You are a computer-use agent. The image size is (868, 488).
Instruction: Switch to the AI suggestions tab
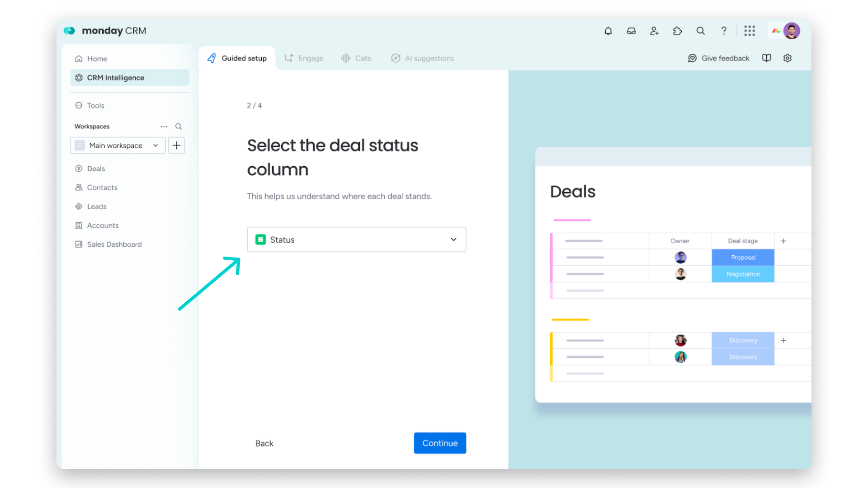423,58
